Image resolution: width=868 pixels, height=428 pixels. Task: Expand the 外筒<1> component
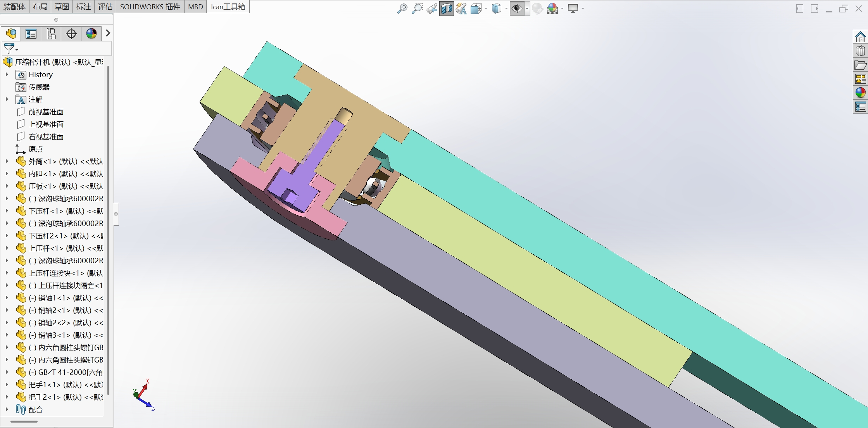pyautogui.click(x=7, y=161)
